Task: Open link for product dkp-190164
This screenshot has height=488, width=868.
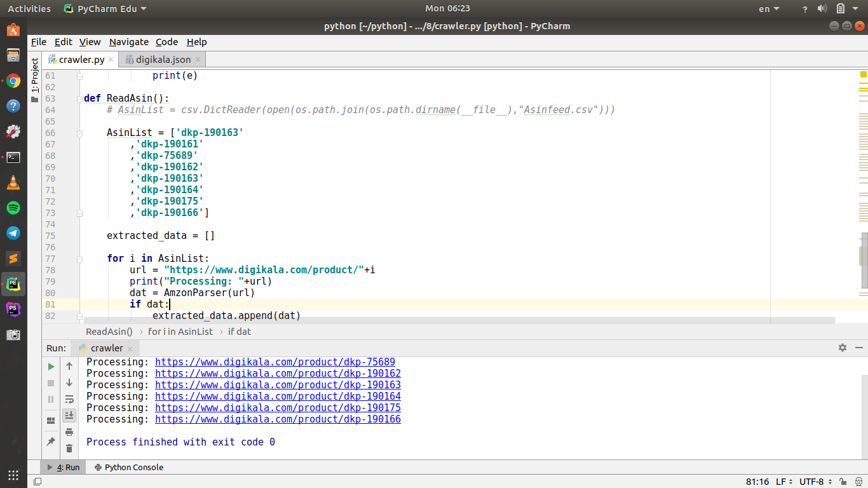Action: (x=278, y=396)
